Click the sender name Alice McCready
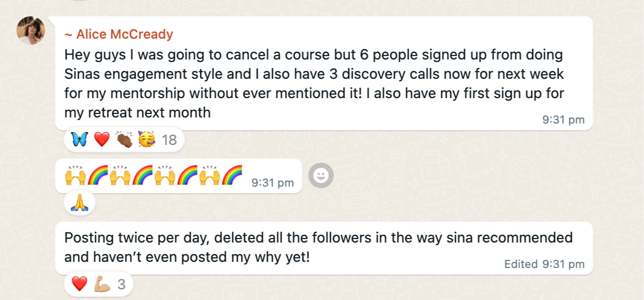This screenshot has width=644, height=300. point(119,35)
